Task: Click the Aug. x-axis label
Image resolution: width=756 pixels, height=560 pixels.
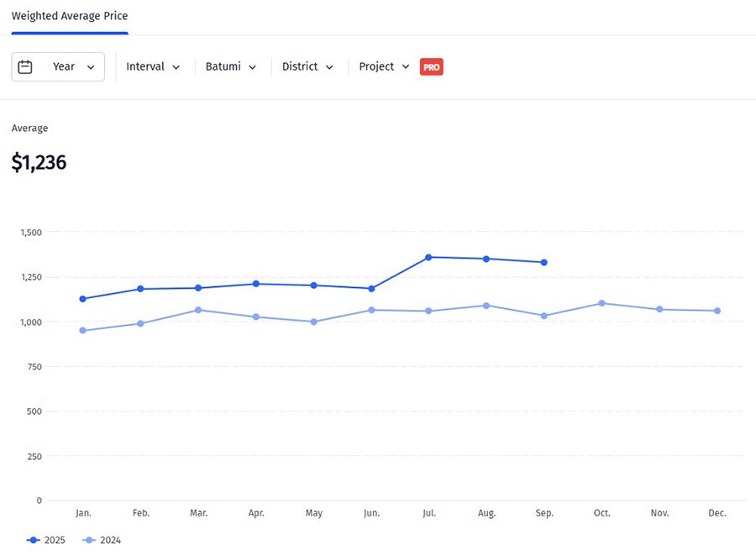Action: click(486, 513)
